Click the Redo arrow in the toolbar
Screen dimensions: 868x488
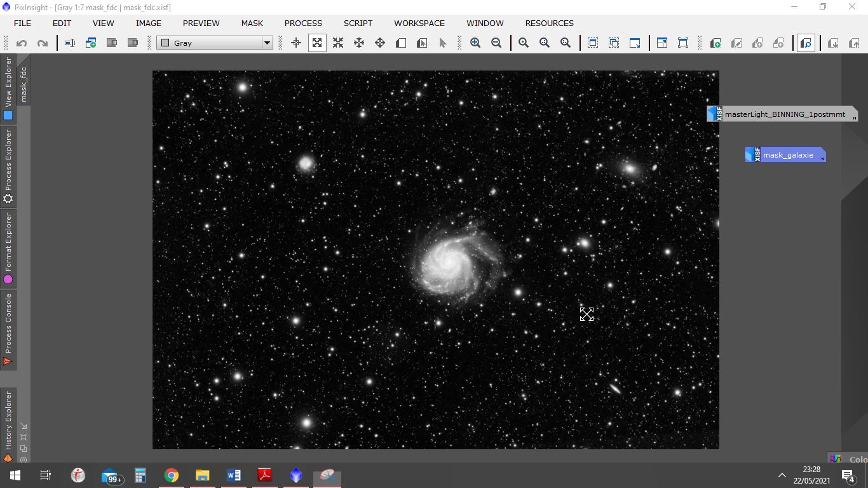coord(43,43)
